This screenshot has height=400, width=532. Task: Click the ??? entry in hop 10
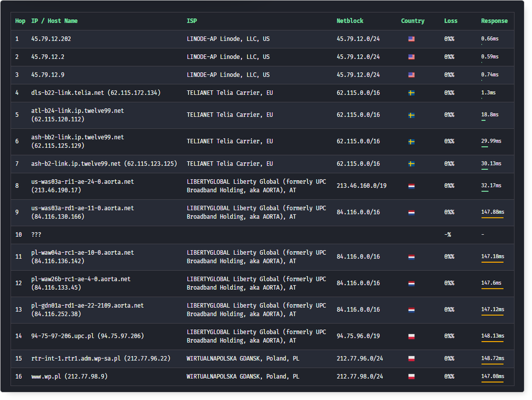point(36,235)
